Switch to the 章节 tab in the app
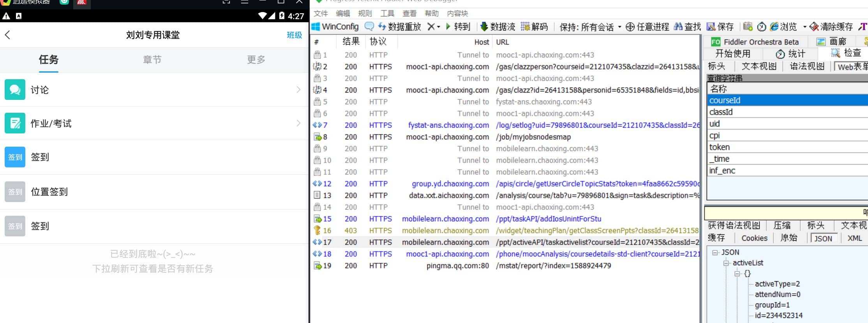 [152, 60]
